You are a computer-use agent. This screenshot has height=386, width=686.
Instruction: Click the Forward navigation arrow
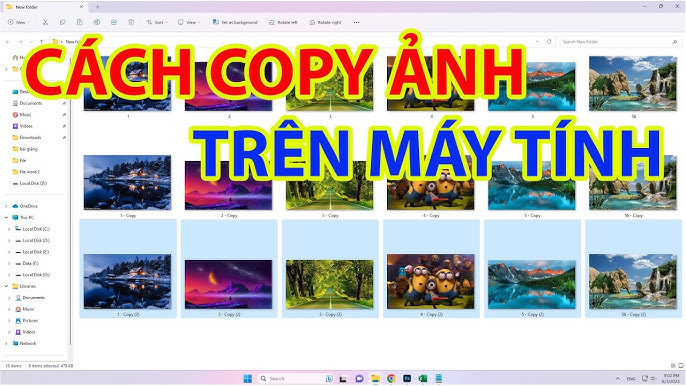pyautogui.click(x=20, y=42)
